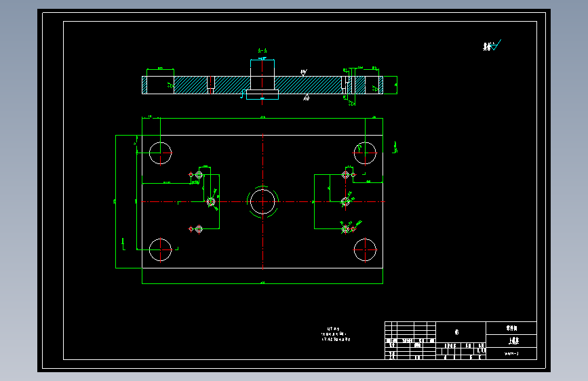588x381 pixels.
Task: Select the bottom-right corner hole circle
Action: tap(365, 249)
